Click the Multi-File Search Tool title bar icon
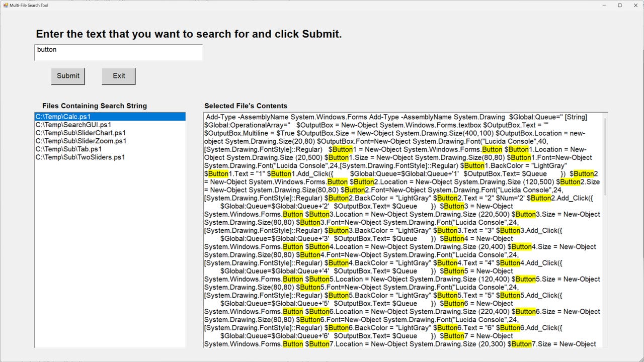 (5, 5)
